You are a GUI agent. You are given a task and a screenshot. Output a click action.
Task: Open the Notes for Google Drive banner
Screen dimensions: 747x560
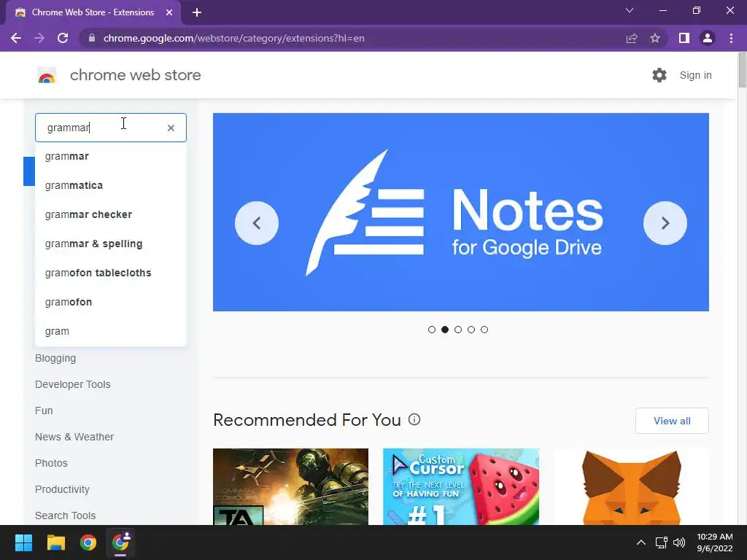(x=461, y=212)
